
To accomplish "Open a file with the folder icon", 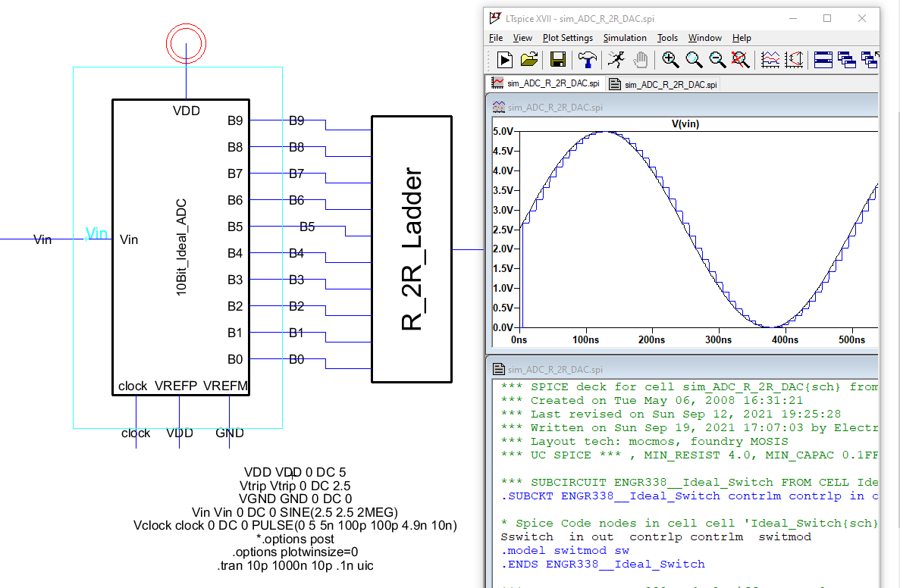I will point(529,60).
